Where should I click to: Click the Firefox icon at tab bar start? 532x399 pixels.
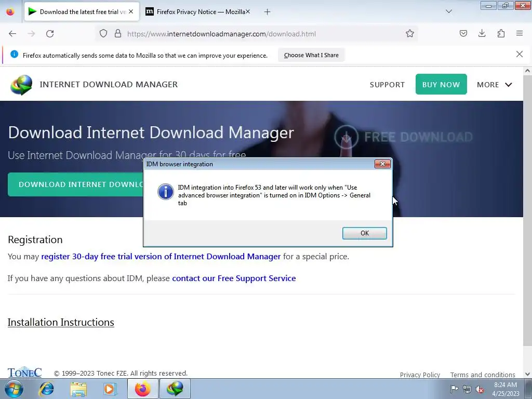click(10, 12)
